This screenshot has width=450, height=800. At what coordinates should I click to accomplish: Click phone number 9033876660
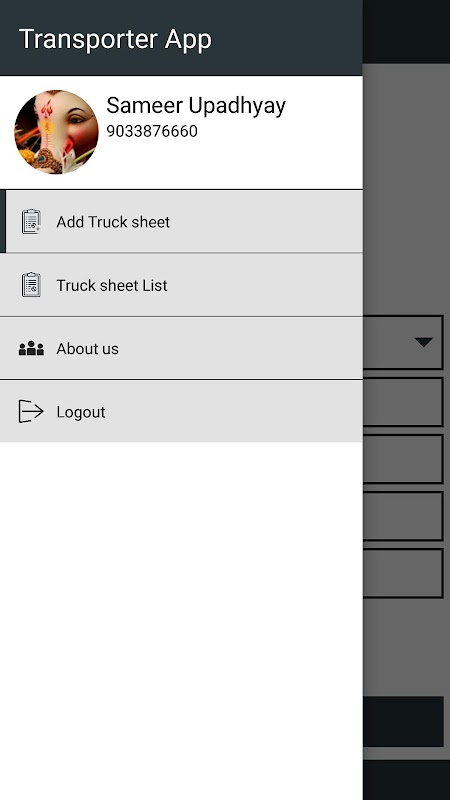pyautogui.click(x=152, y=131)
